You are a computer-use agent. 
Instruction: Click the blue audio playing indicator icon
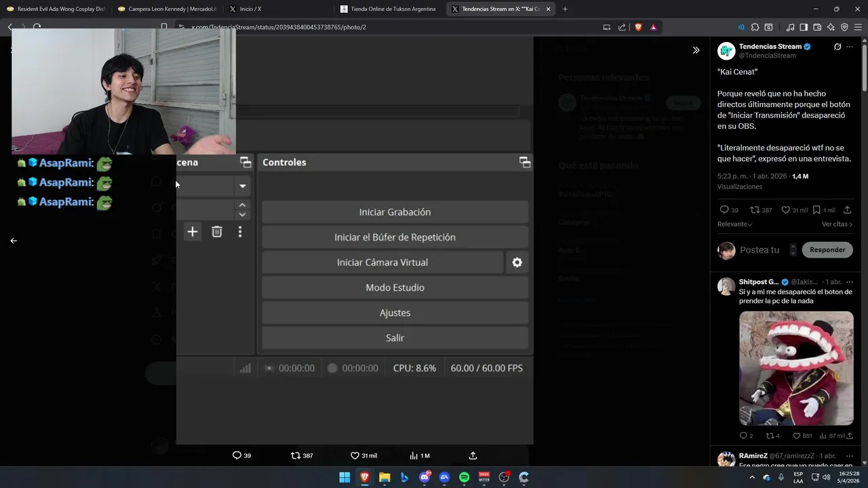pyautogui.click(x=741, y=27)
